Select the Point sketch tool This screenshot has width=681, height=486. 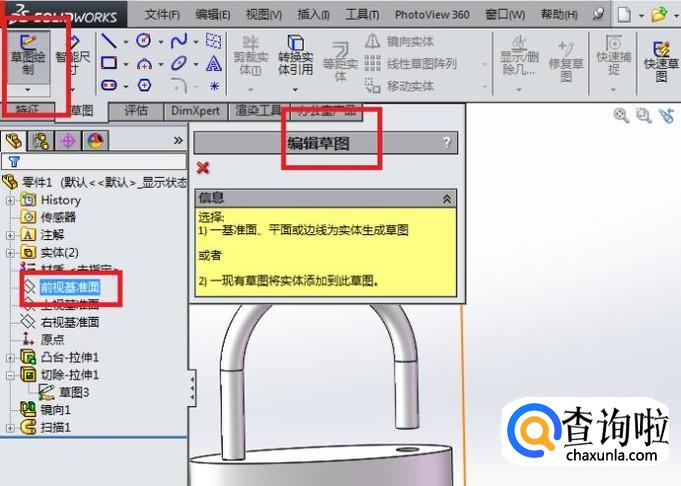[x=214, y=86]
